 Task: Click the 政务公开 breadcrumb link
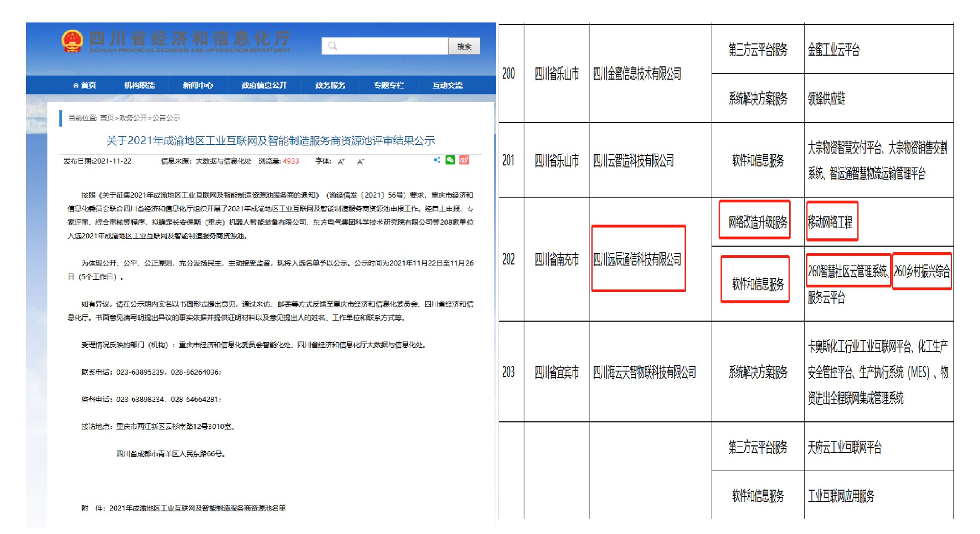coord(133,118)
